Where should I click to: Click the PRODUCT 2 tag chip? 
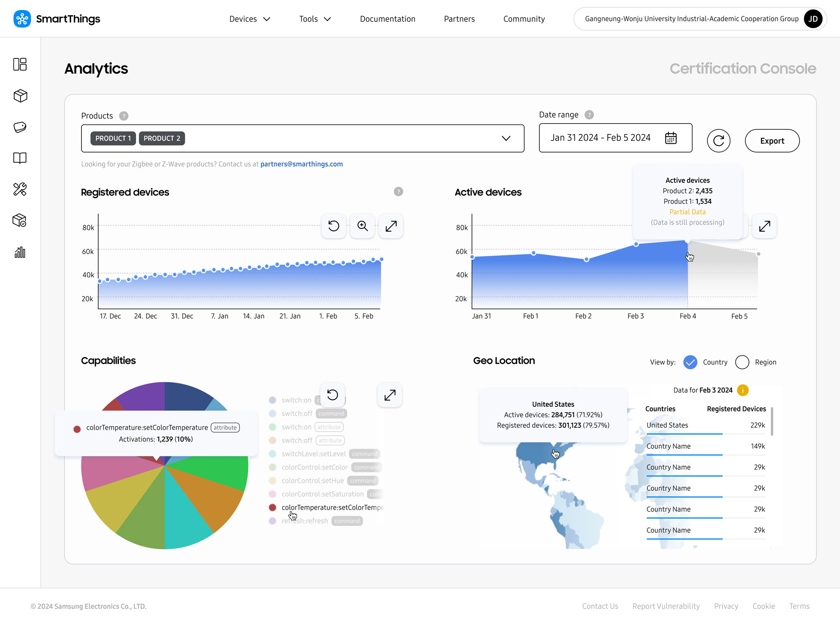pos(162,138)
